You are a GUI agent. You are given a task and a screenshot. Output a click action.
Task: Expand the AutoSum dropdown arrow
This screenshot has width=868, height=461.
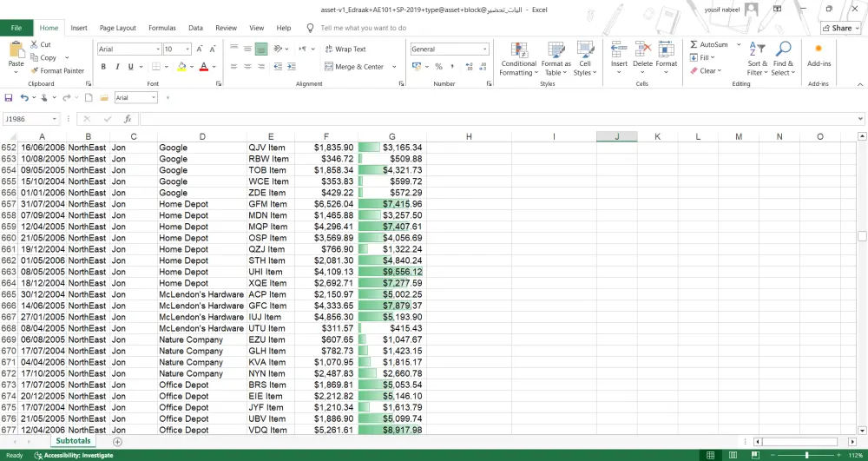click(739, 44)
